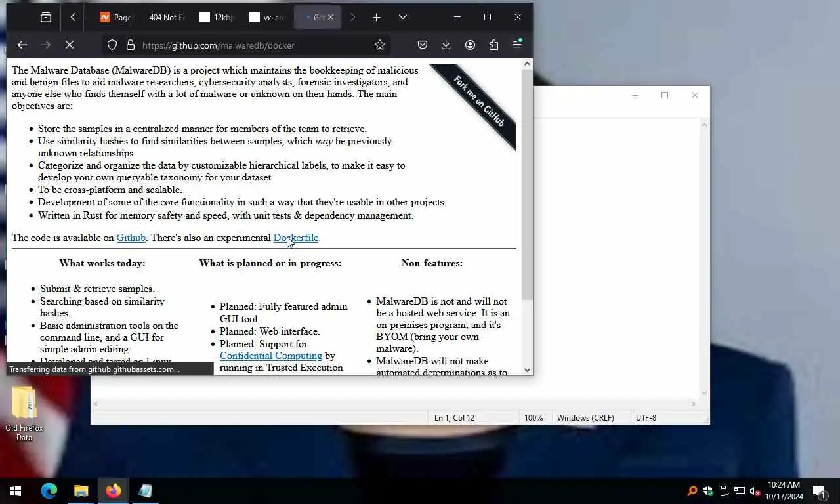
Task: Switch to the Page tab
Action: click(x=115, y=18)
